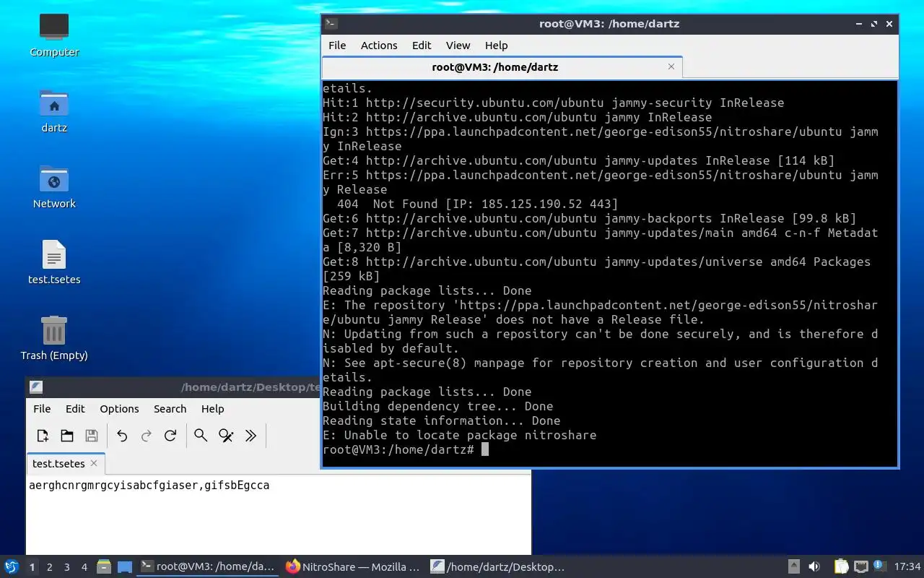This screenshot has width=924, height=578.
Task: Click the Replace magnifier-with-pencil icon in FeatherPad
Action: coord(226,436)
